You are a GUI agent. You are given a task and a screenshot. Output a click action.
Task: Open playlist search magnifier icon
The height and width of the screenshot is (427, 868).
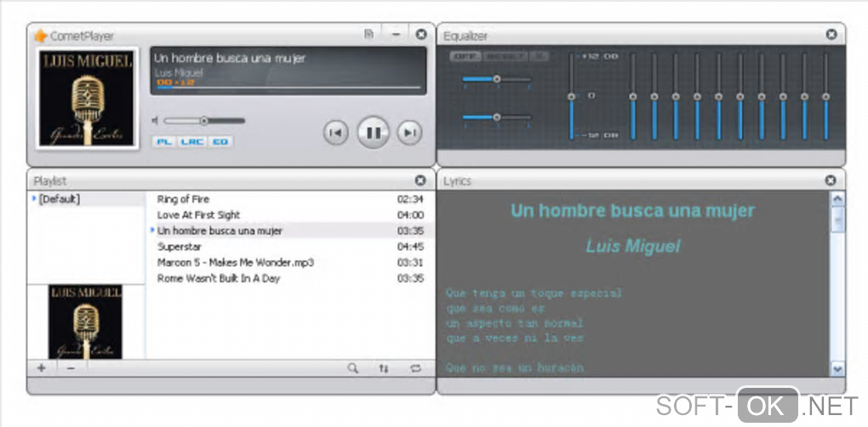[352, 367]
